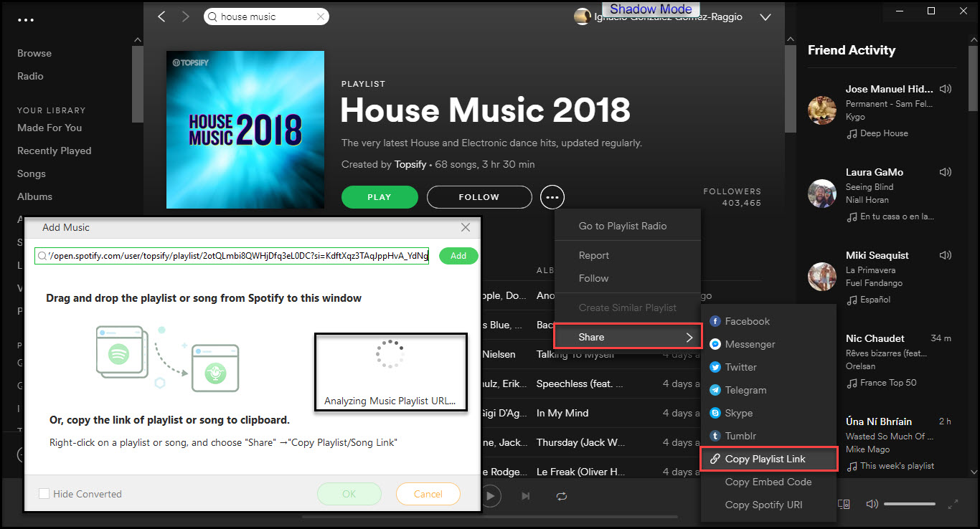This screenshot has width=980, height=529.
Task: Click France Top 50 playlist link
Action: (x=888, y=383)
